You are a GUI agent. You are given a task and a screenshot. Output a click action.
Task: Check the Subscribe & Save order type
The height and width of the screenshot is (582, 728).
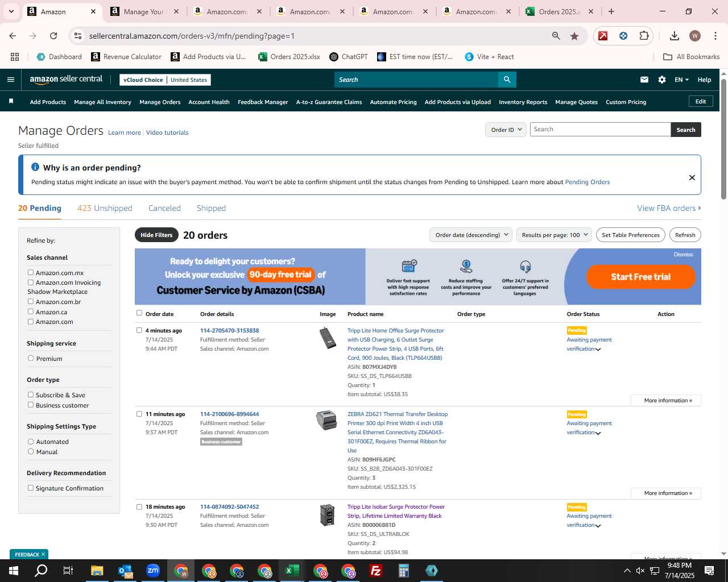pos(31,395)
